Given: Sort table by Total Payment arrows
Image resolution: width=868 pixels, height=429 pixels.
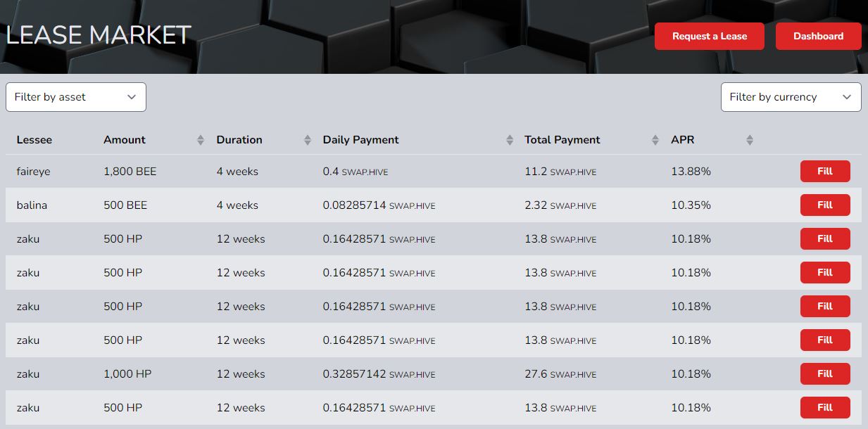Looking at the screenshot, I should [655, 140].
